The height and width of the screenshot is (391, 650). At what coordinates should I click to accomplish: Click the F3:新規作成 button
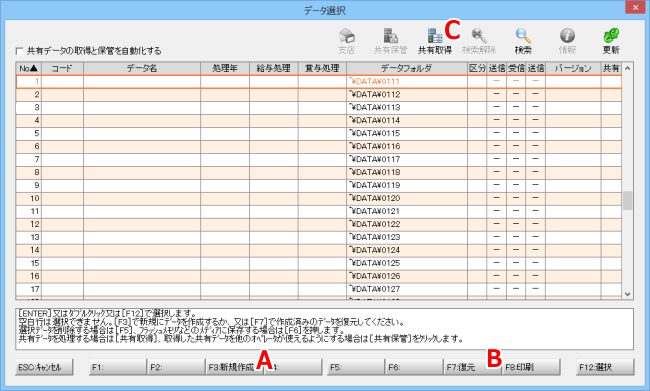click(x=235, y=367)
